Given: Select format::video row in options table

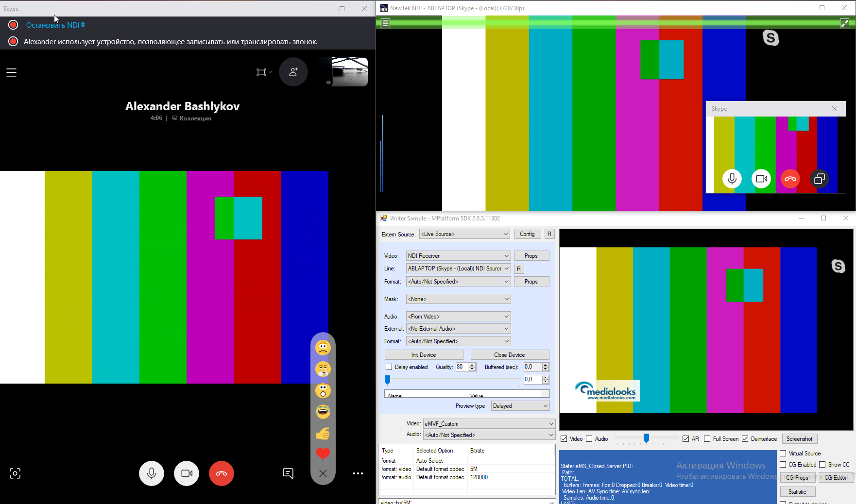Looking at the screenshot, I should (x=467, y=469).
